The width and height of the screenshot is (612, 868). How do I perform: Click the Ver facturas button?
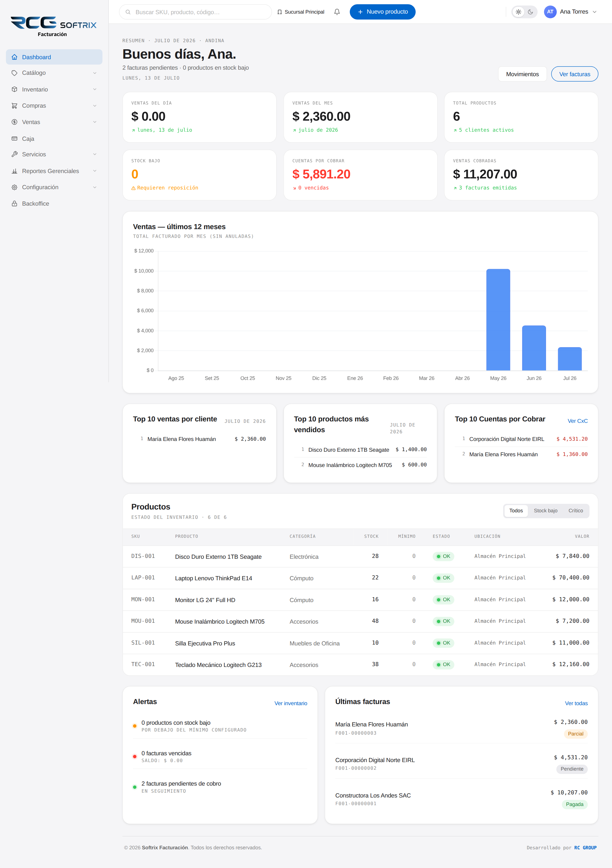tap(575, 74)
